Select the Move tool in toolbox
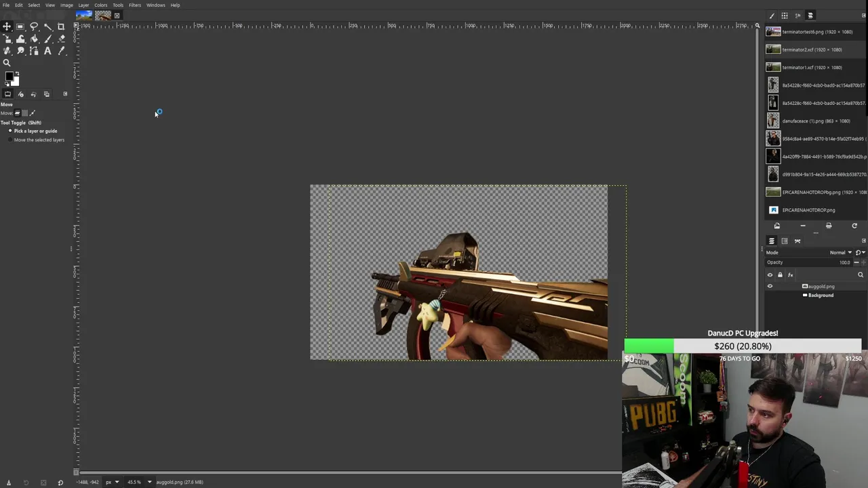This screenshot has width=868, height=488. click(x=7, y=26)
